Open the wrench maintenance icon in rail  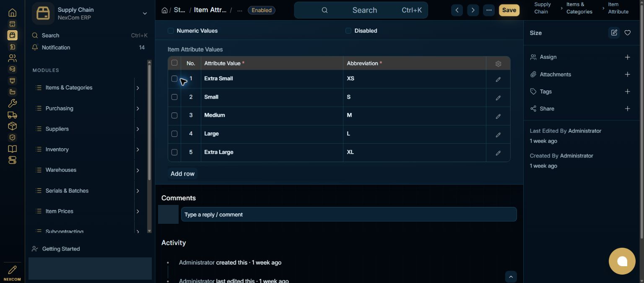click(12, 103)
